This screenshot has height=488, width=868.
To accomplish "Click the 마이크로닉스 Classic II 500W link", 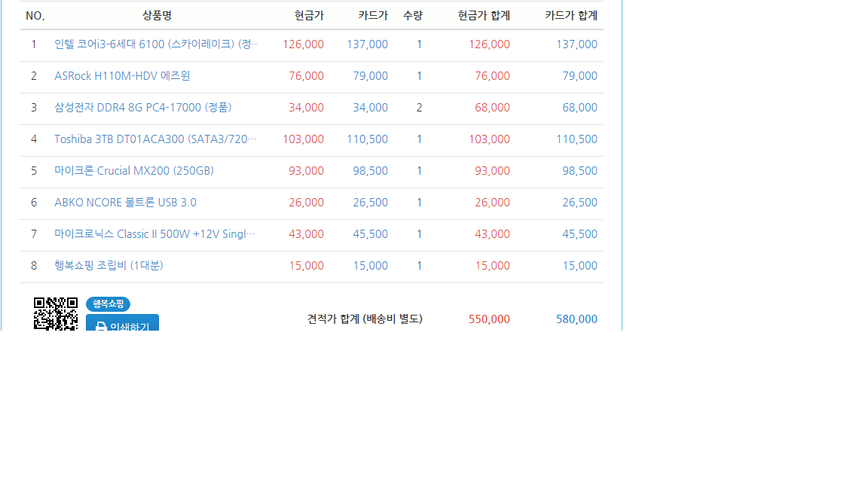I will [154, 234].
